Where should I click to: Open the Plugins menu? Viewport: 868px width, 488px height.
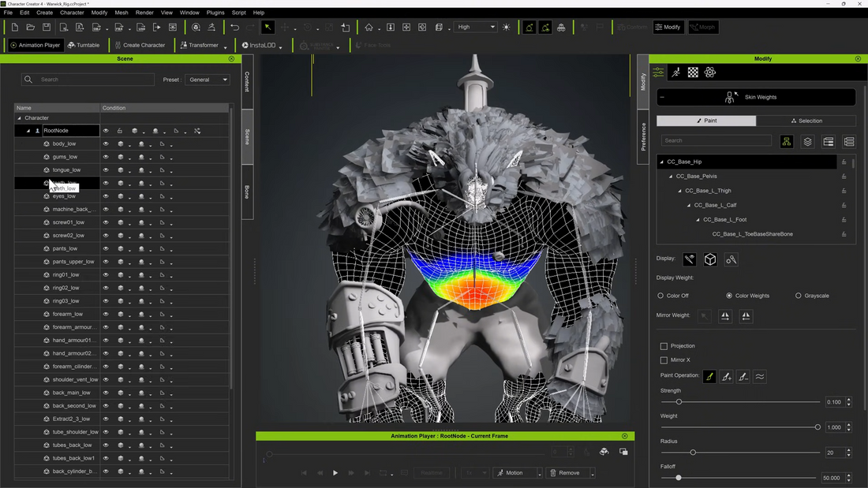tap(215, 12)
